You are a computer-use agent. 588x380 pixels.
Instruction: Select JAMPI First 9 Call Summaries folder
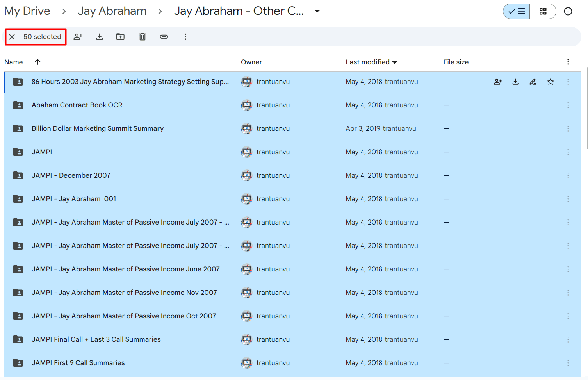292,363
